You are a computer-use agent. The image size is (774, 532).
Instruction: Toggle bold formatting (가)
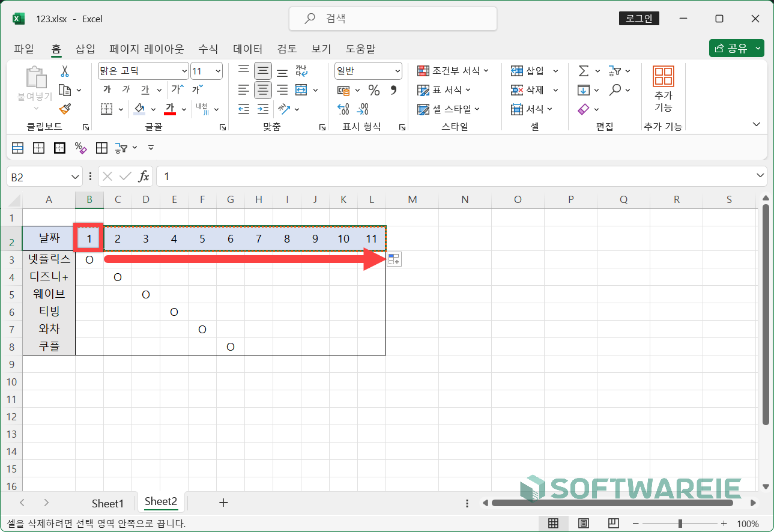107,89
